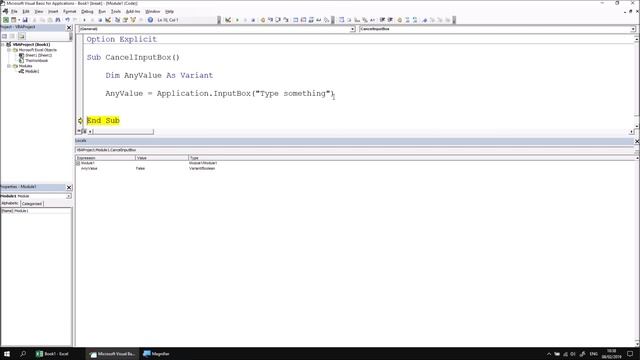Select Sheet1 (Sheet1) in project tree
Screen dimensions: 640x360
38,55
